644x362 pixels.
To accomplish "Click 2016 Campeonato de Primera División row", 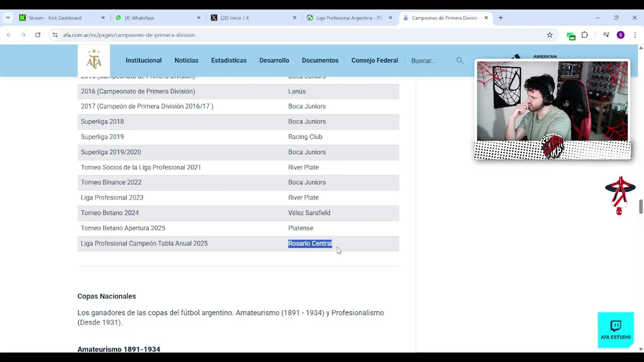I will 238,91.
